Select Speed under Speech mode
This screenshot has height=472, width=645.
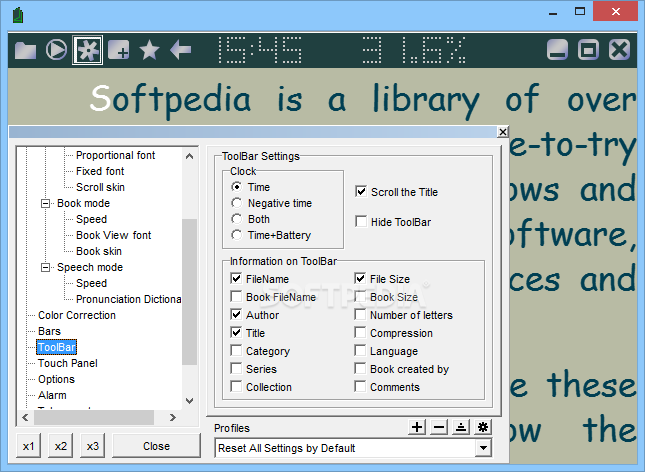click(x=91, y=283)
